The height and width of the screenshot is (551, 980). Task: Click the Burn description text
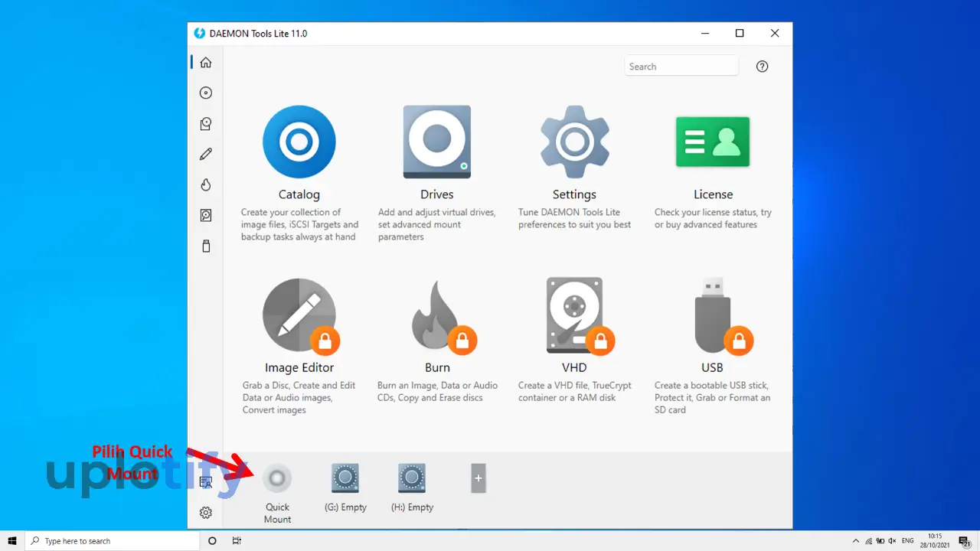tap(437, 392)
